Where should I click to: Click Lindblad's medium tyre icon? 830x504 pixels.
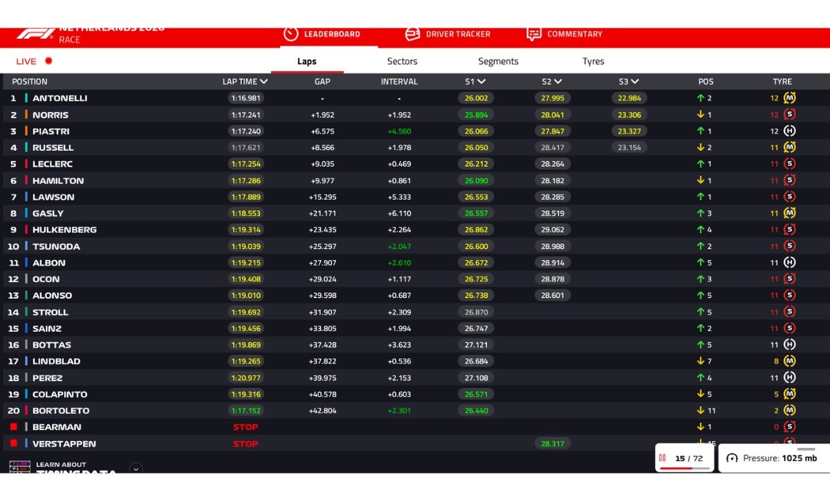(789, 361)
